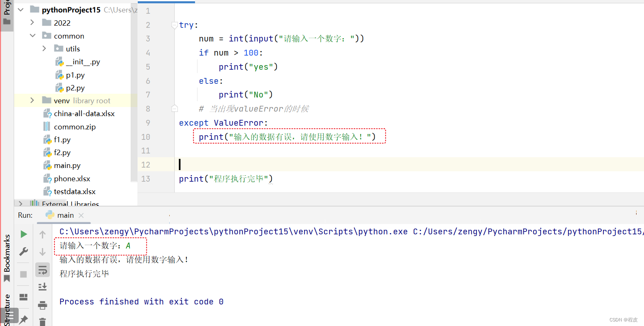Select the utils folder name
644x326 pixels.
pyautogui.click(x=73, y=49)
